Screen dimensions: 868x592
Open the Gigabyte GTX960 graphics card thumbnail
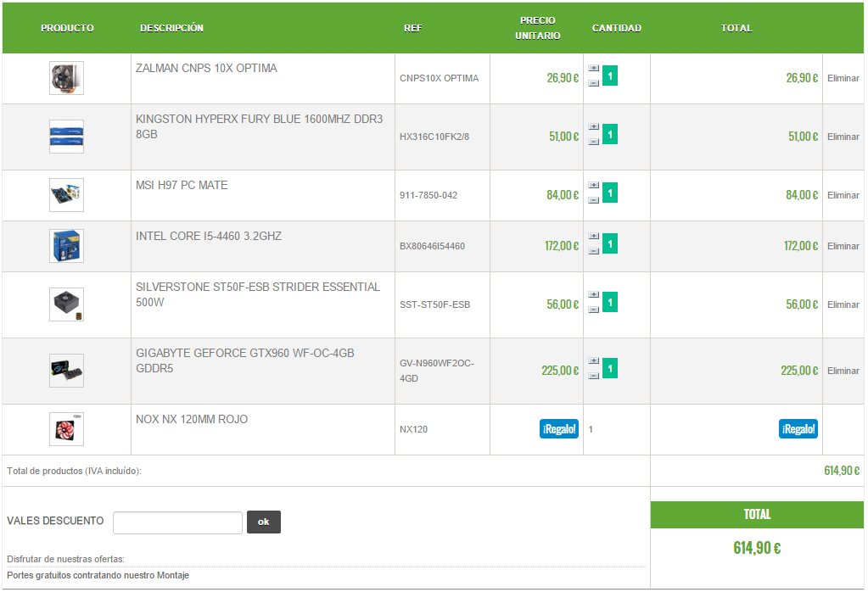click(x=66, y=371)
